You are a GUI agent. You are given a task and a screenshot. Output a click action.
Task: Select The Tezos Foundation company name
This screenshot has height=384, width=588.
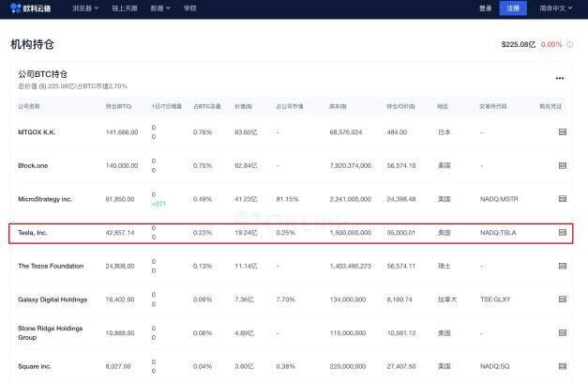51,266
